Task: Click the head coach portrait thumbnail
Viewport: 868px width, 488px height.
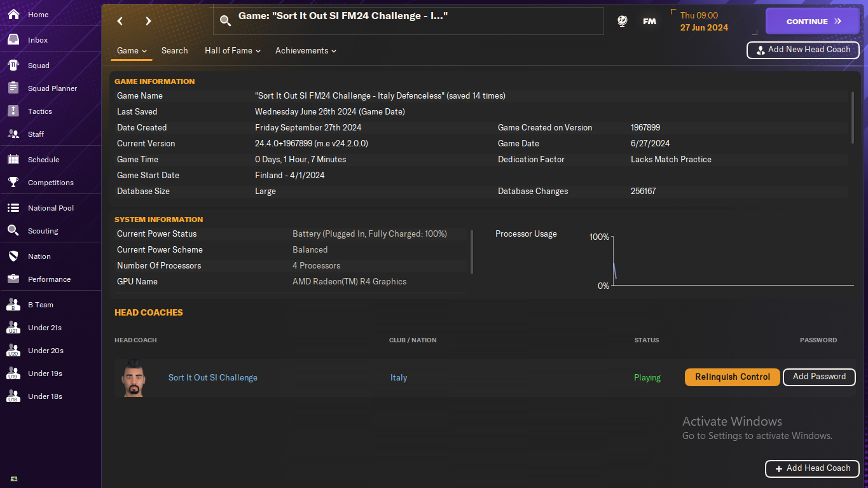Action: [x=134, y=378]
